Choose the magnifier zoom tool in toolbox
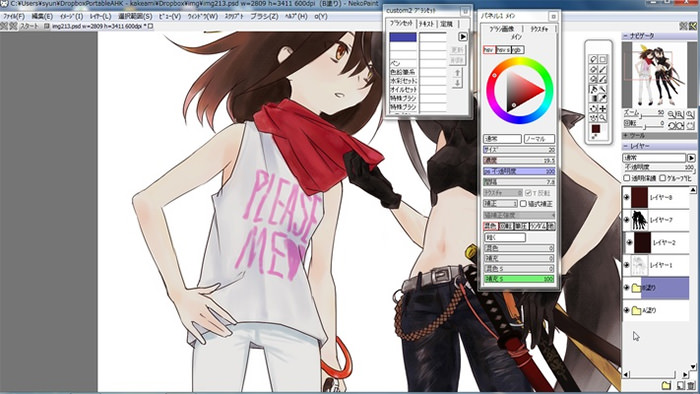 (603, 118)
